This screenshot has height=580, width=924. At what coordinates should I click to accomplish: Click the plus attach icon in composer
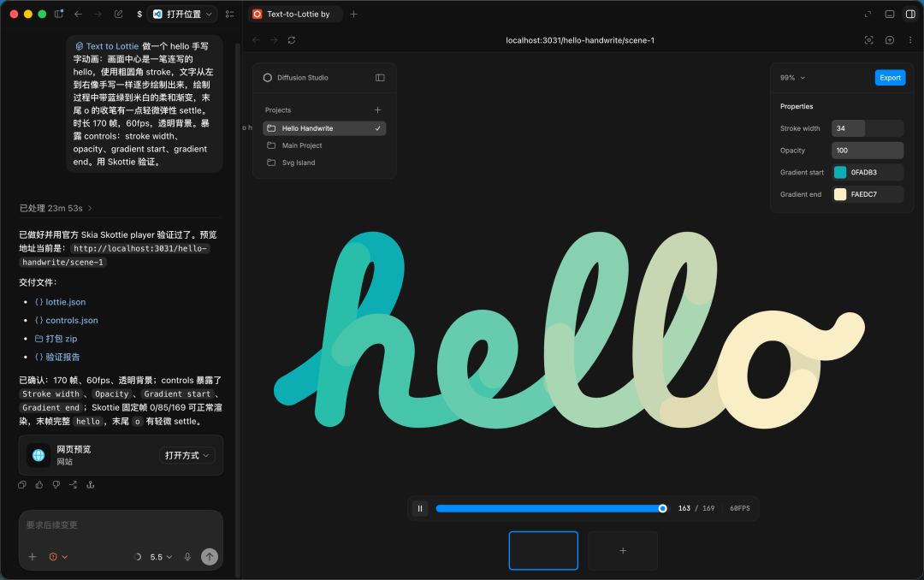pyautogui.click(x=33, y=556)
